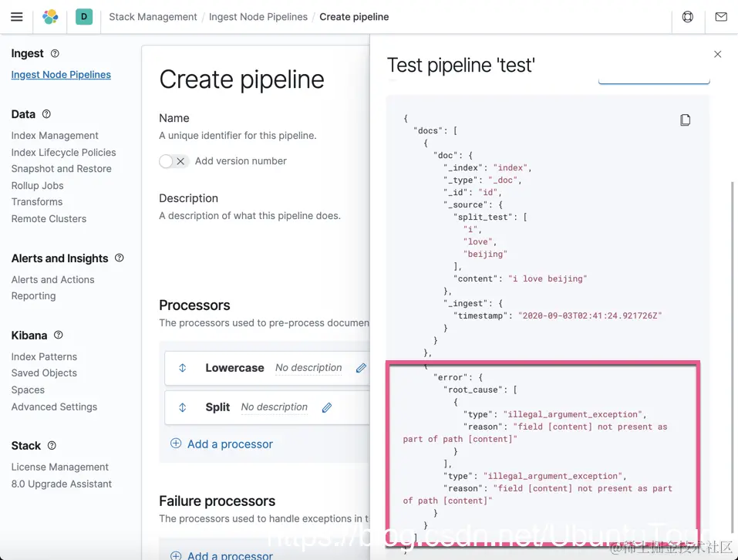The height and width of the screenshot is (560, 738).
Task: Open the D space selector avatar
Action: 84,16
